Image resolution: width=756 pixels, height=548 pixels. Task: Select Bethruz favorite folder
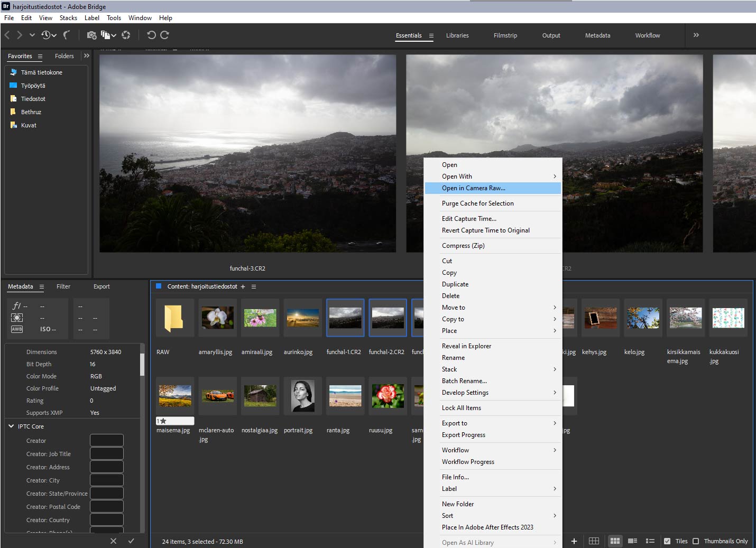coord(31,112)
